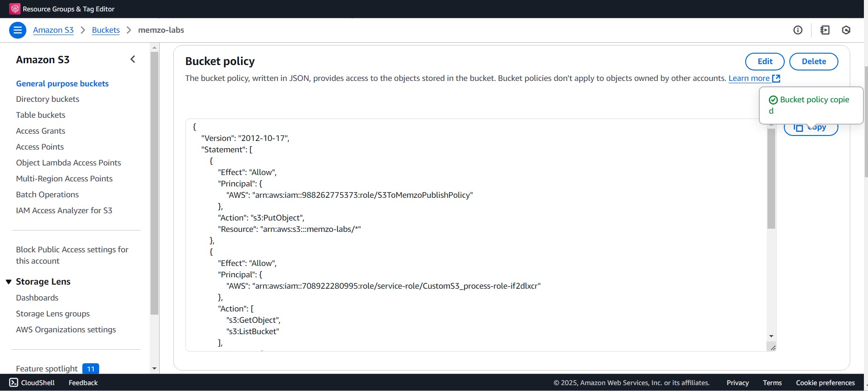Open General purpose buckets
Image resolution: width=868 pixels, height=391 pixels.
pyautogui.click(x=62, y=84)
